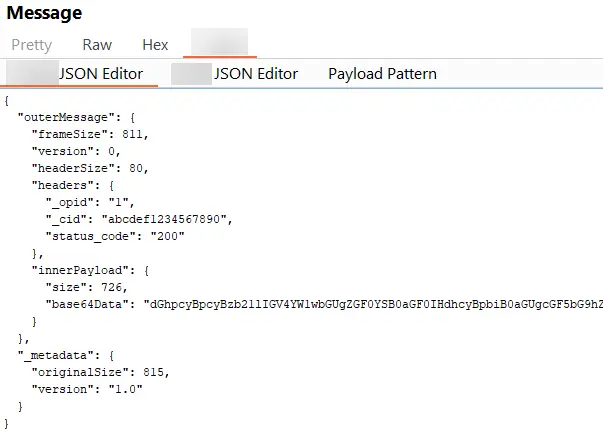Click the _cid value abcdef1234567890
603x433 pixels.
click(x=164, y=219)
